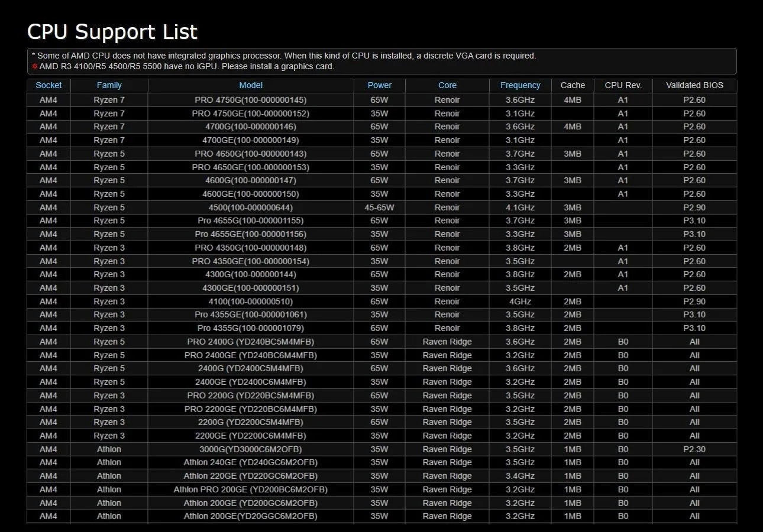This screenshot has height=532, width=763.
Task: Click the Athlon PRO 200GE (YD200BC6M2OFB) entry
Action: [x=251, y=489]
